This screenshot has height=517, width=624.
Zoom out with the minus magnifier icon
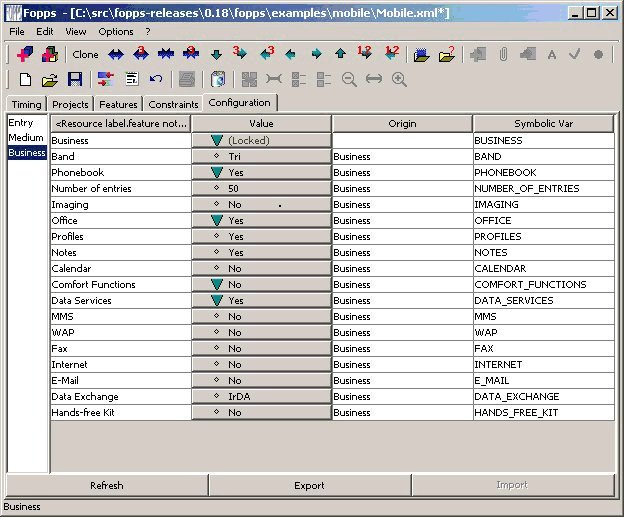pyautogui.click(x=349, y=80)
